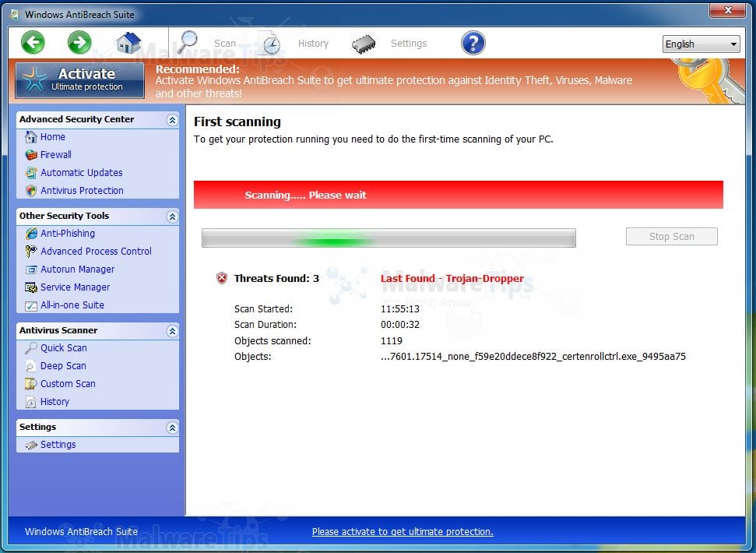Image resolution: width=756 pixels, height=553 pixels.
Task: Click 'Please activate to get ultimate protection' link
Action: 403,531
